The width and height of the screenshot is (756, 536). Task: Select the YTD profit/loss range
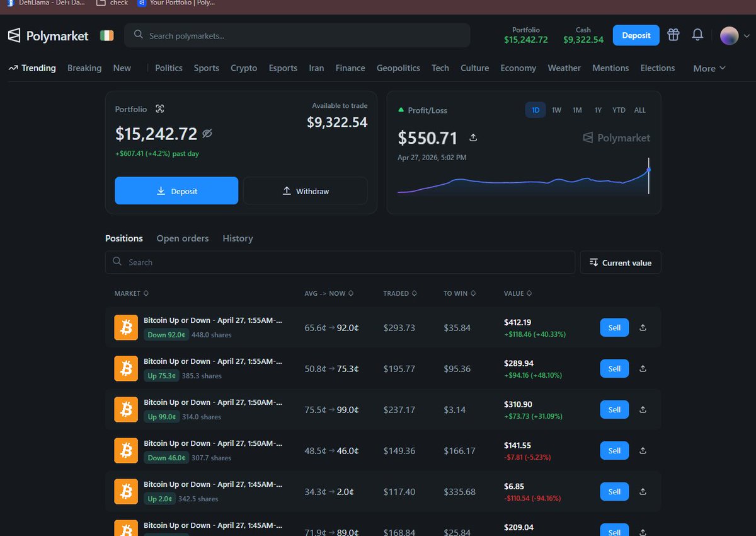(619, 110)
